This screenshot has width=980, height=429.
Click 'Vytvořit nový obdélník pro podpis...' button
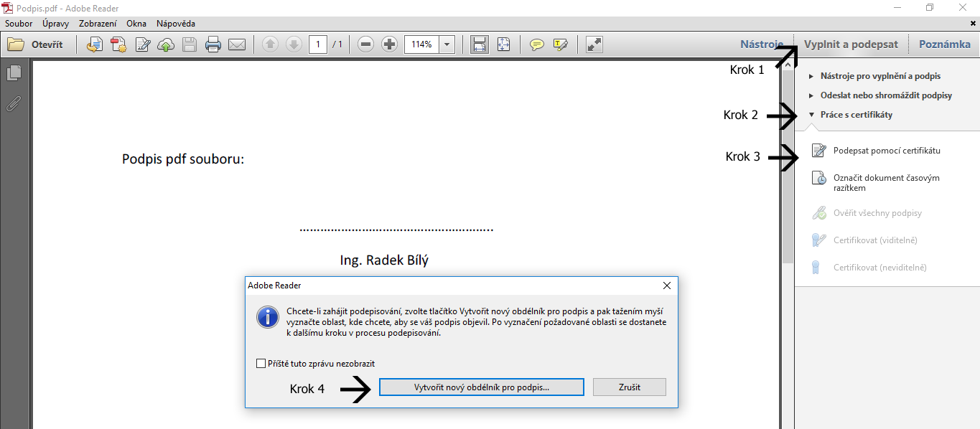(481, 387)
